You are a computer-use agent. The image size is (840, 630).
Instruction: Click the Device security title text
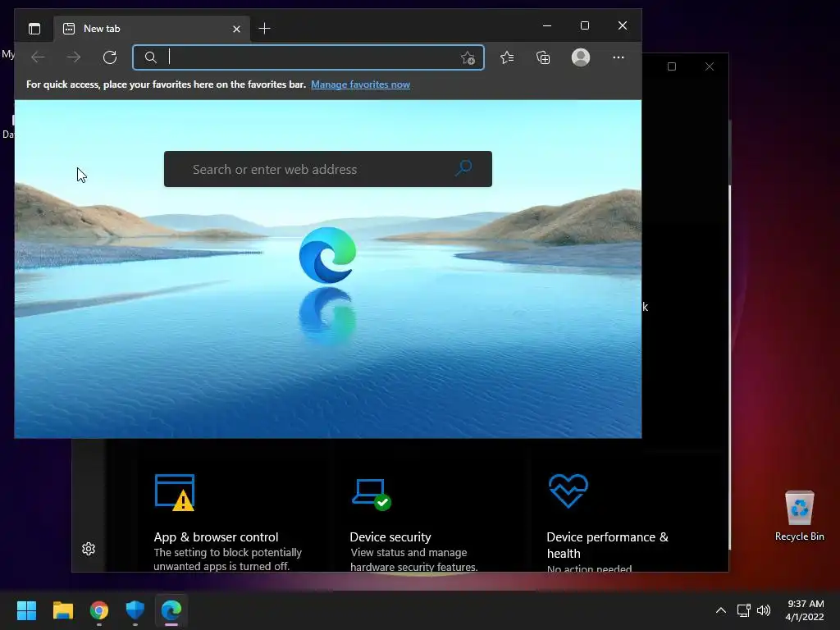click(x=390, y=536)
